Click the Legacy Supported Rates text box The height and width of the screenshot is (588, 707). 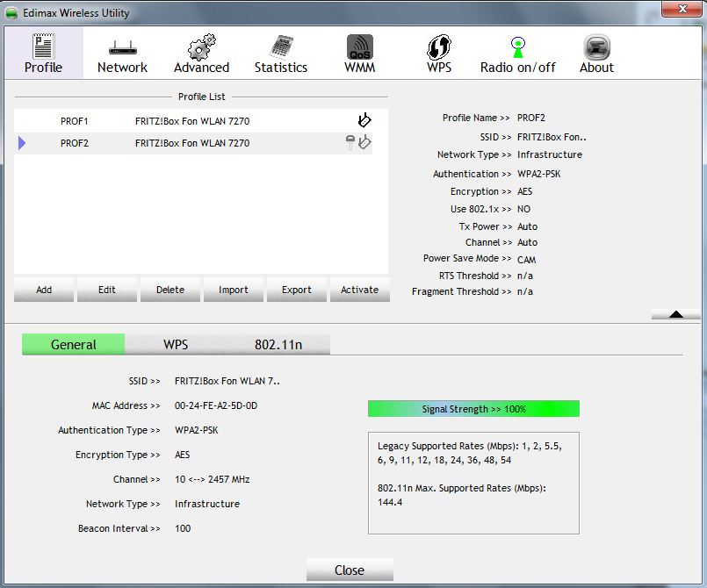(473, 483)
